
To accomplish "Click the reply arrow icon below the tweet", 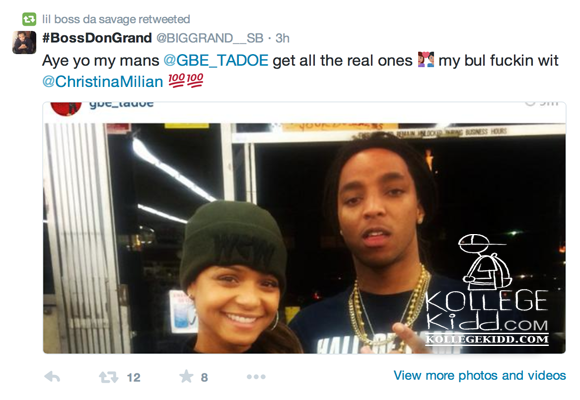I will (52, 377).
